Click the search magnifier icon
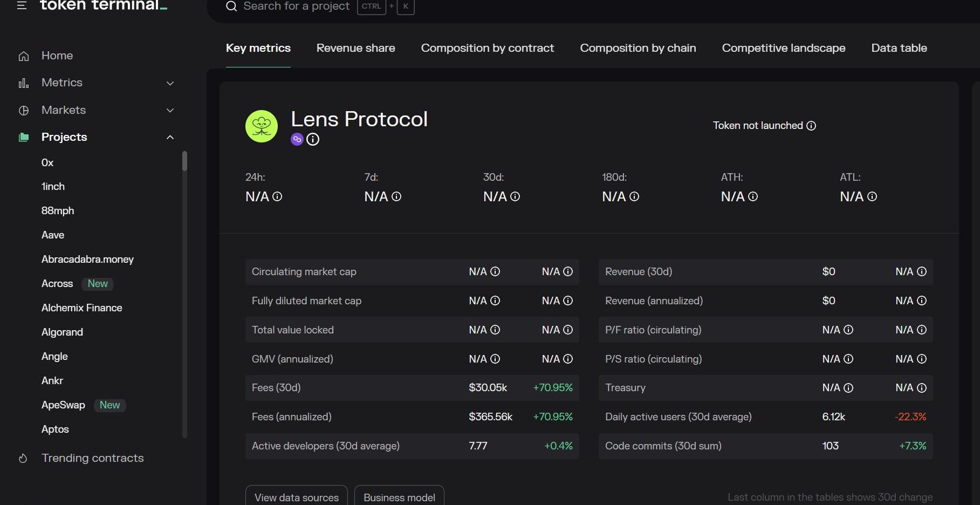Image resolution: width=980 pixels, height=505 pixels. coord(231,6)
